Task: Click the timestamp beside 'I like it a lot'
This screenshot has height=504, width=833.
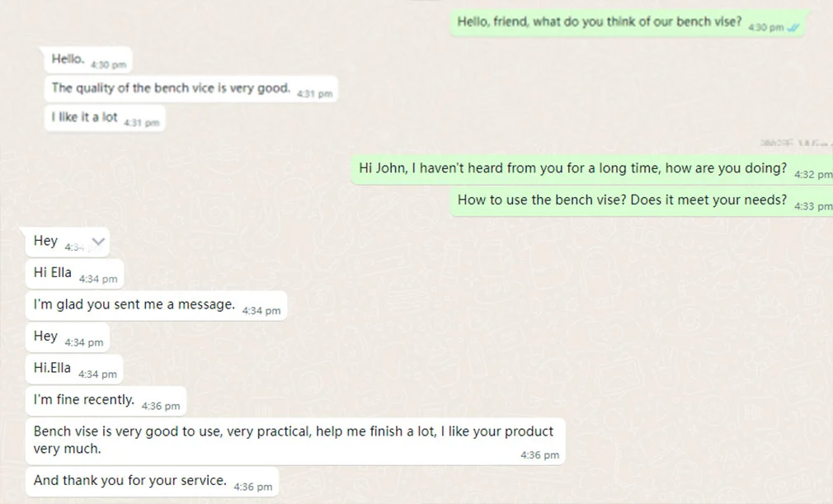Action: [x=142, y=123]
